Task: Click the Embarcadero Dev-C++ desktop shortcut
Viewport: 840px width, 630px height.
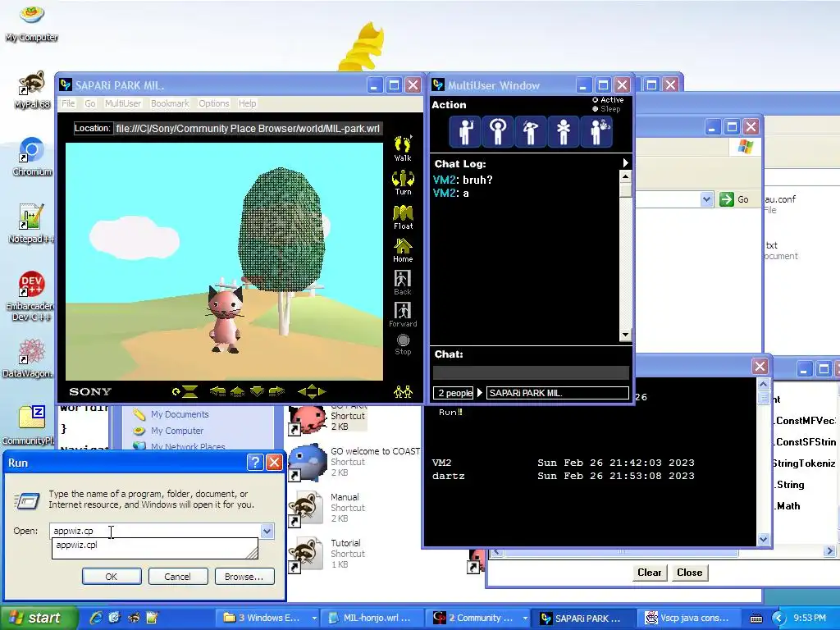Action: 30,295
